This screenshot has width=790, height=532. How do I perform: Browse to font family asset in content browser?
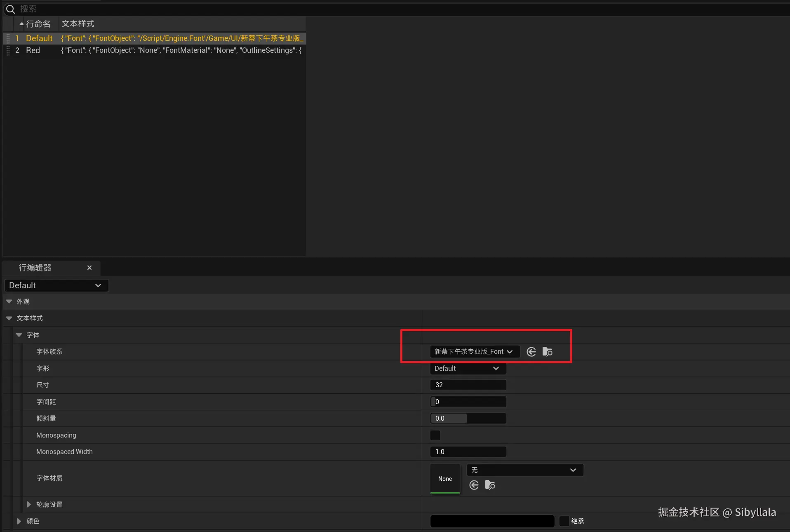point(547,352)
